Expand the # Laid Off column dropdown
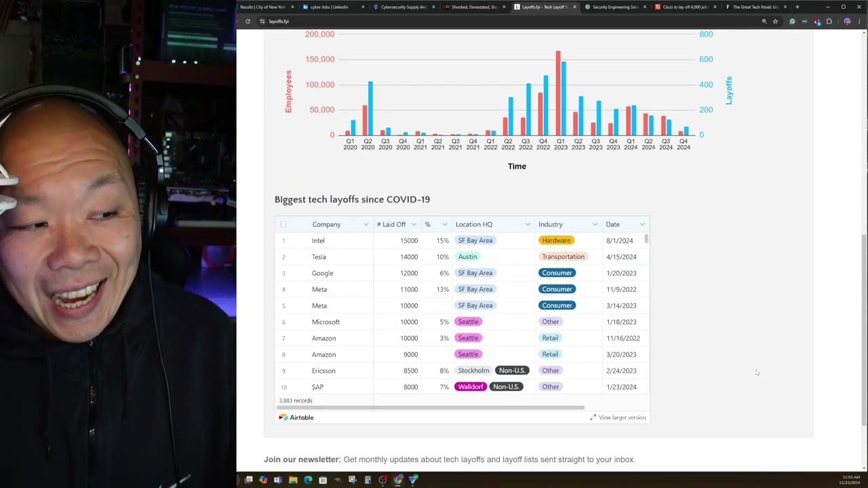The height and width of the screenshot is (488, 868). 414,224
